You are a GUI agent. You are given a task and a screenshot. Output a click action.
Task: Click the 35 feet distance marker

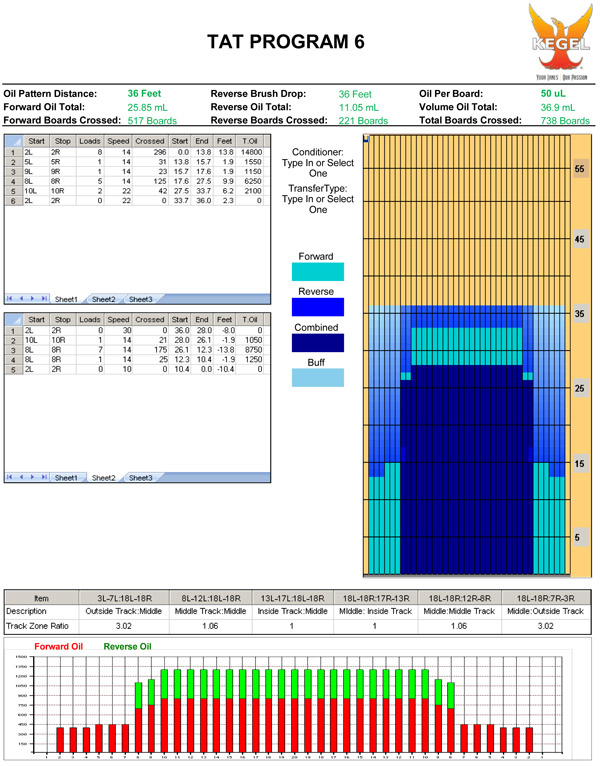(x=578, y=314)
